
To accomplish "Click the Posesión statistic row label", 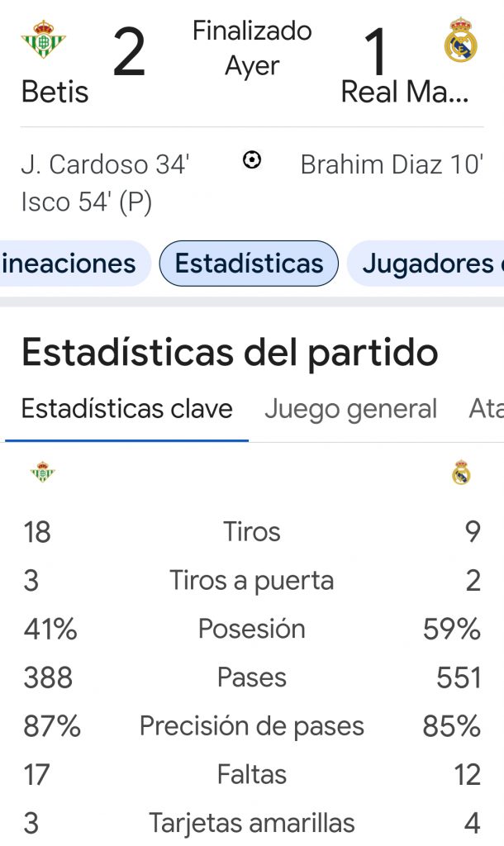I will coord(252,629).
